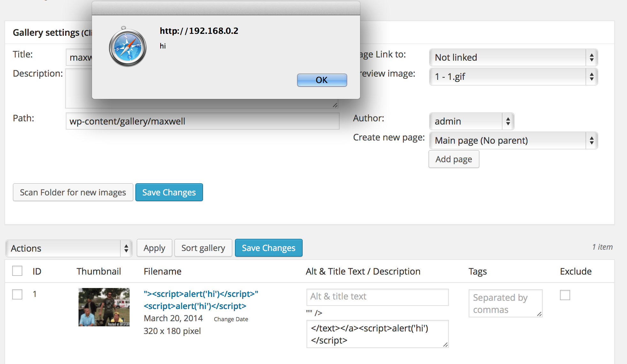This screenshot has width=627, height=364.
Task: Click the Tags column header
Action: [478, 271]
